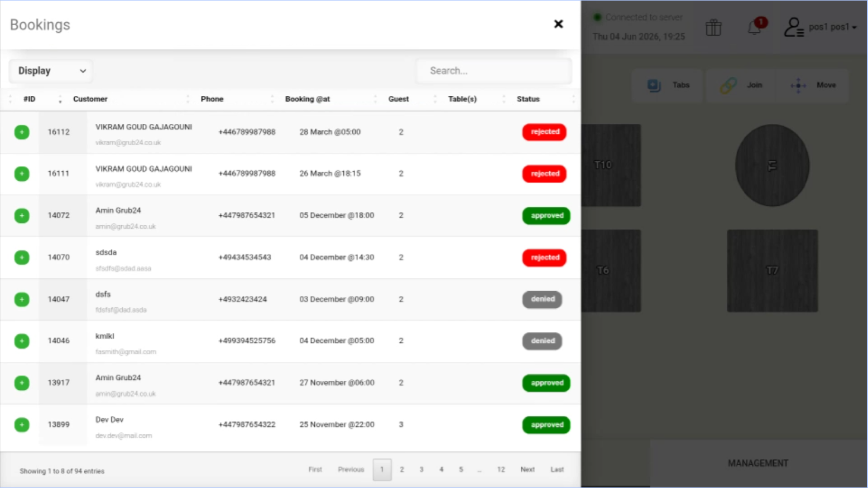
Task: Click denied status badge for booking 14047
Action: click(x=543, y=299)
